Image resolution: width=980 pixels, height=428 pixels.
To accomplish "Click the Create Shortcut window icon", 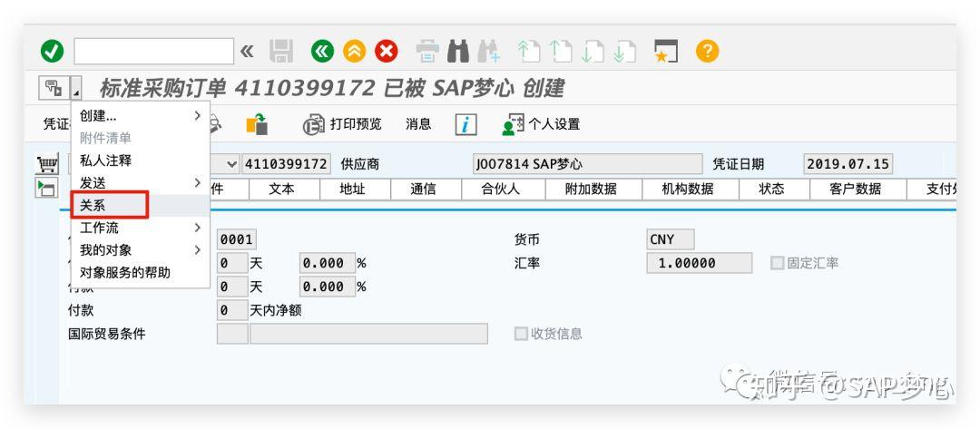I will click(x=666, y=52).
